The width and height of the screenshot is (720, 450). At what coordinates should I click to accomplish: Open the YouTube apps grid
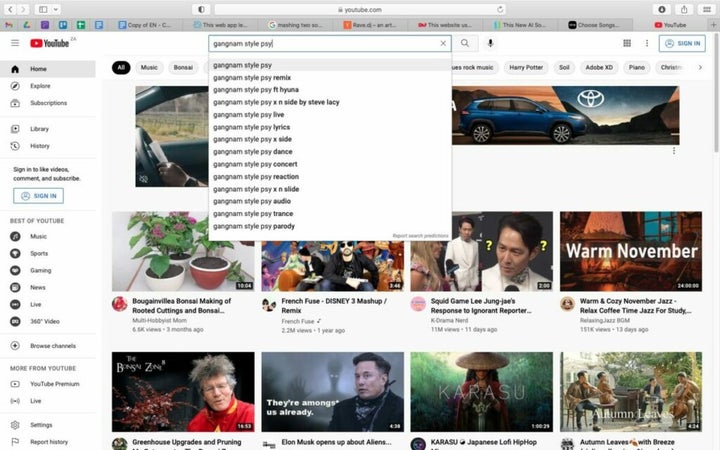(x=627, y=44)
